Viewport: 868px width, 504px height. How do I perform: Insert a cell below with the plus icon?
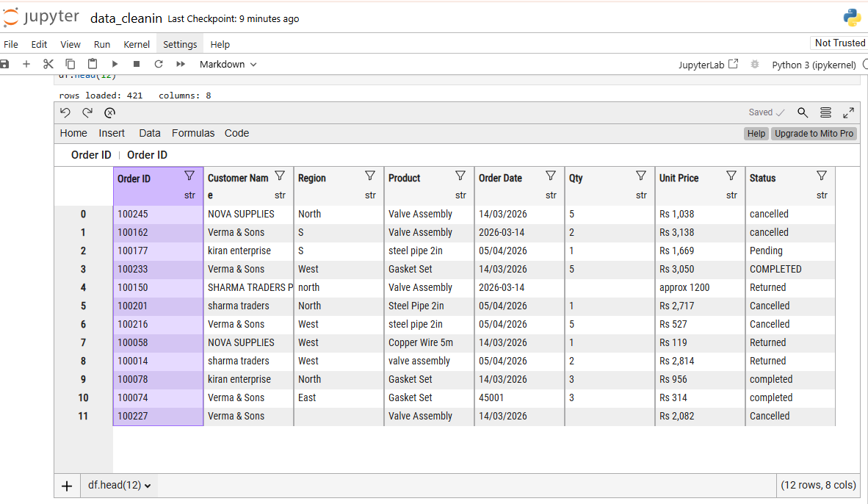pos(26,64)
